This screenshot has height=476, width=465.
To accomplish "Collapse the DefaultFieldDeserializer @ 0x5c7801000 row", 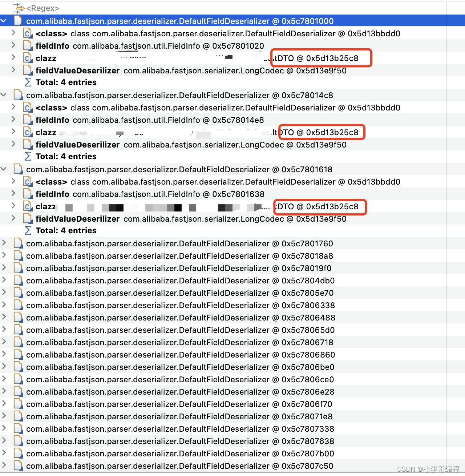I will click(4, 21).
